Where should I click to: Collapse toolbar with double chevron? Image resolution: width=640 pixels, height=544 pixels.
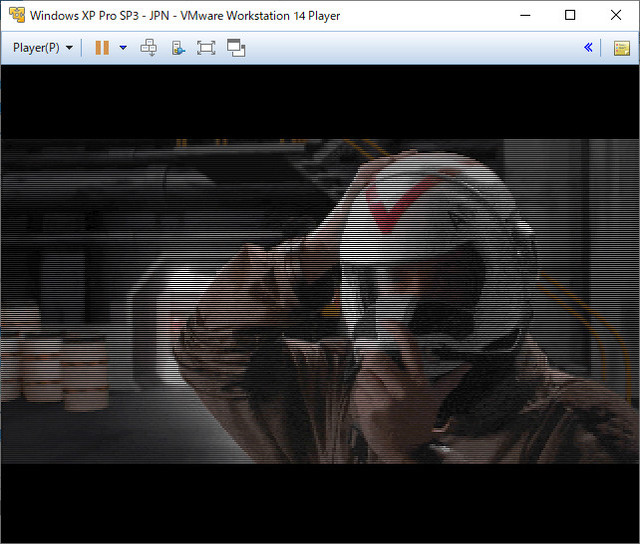(588, 47)
